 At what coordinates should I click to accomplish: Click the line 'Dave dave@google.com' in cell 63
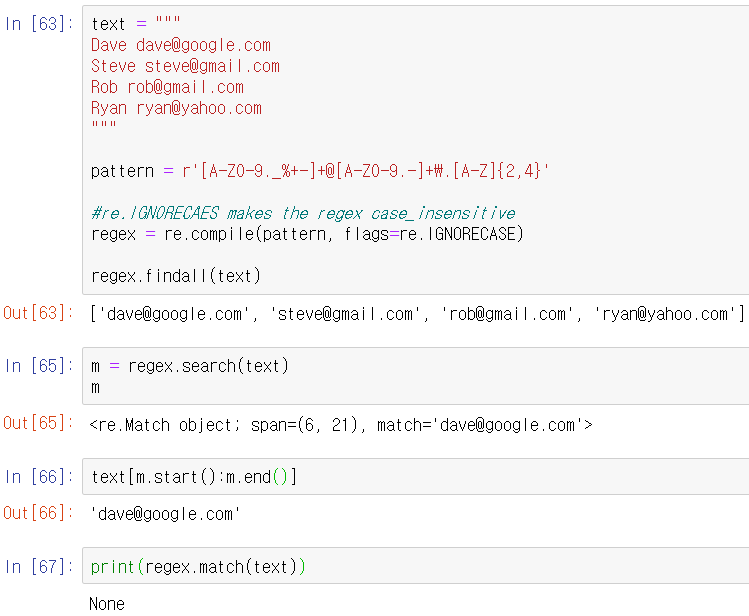tap(181, 45)
